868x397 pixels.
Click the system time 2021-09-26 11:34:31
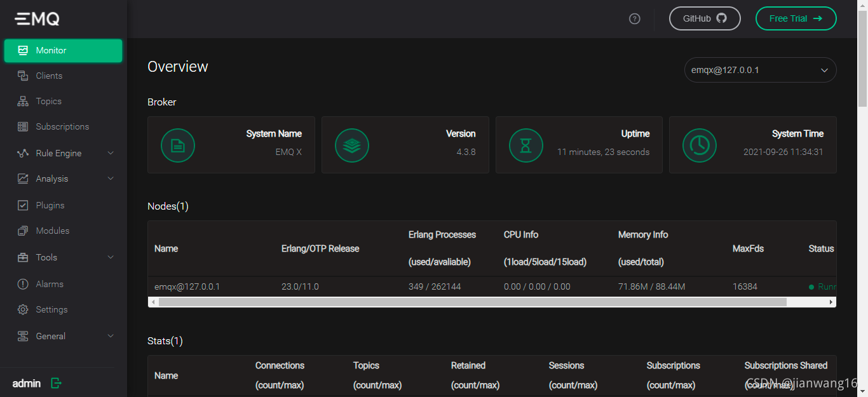pyautogui.click(x=783, y=152)
